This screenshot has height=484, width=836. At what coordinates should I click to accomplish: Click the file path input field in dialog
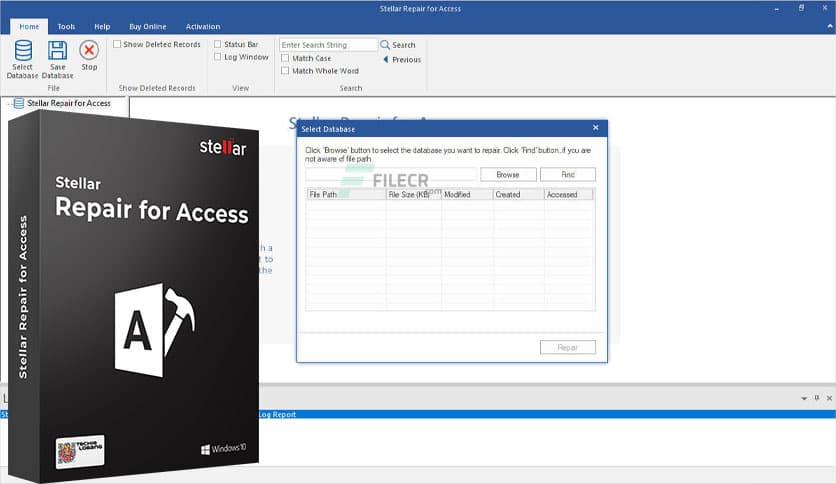point(391,174)
